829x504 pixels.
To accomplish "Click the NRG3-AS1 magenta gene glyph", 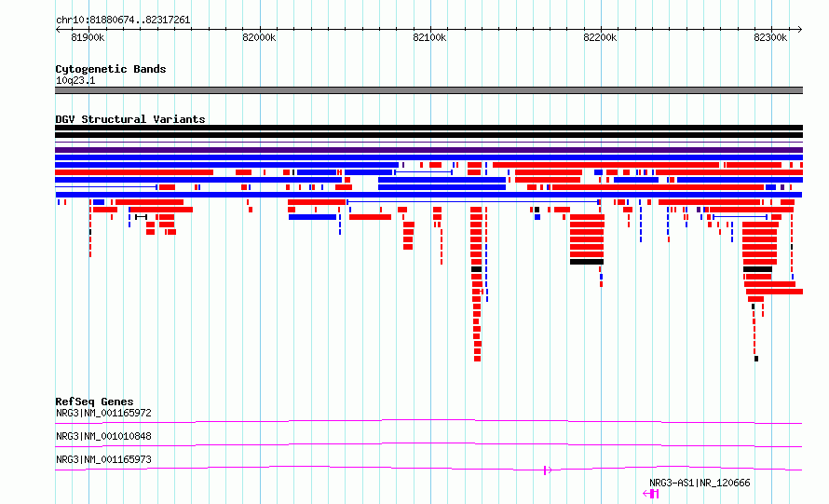I will coord(651,494).
